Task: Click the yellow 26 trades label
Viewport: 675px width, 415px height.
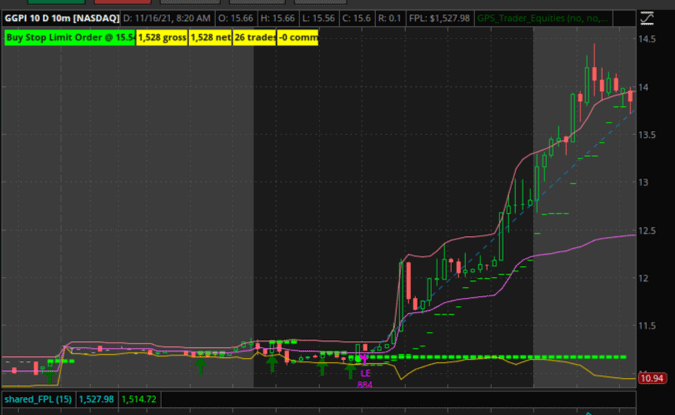Action: click(255, 37)
